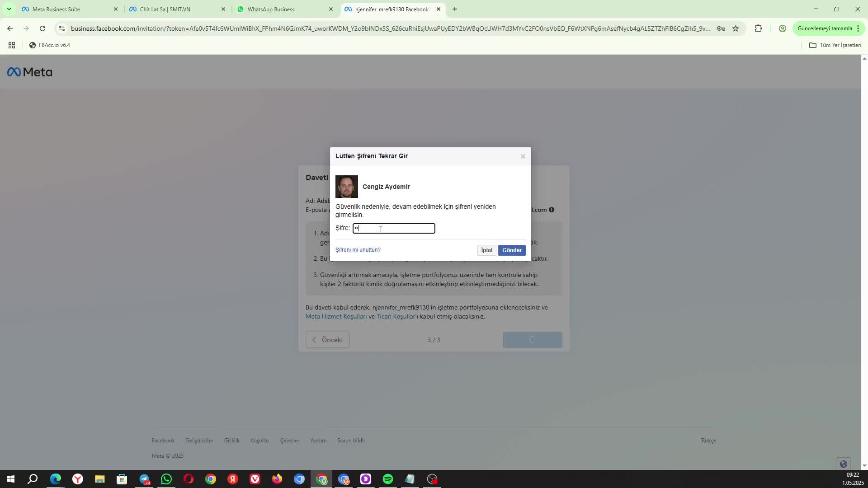
Task: Switch to the WhatsApp Business tab
Action: coord(271,9)
